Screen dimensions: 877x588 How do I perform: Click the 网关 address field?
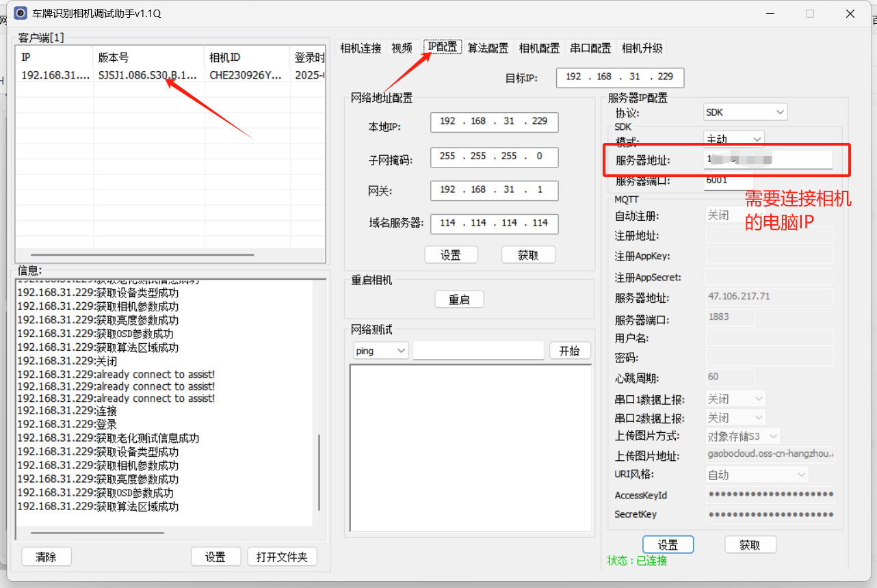tap(494, 190)
